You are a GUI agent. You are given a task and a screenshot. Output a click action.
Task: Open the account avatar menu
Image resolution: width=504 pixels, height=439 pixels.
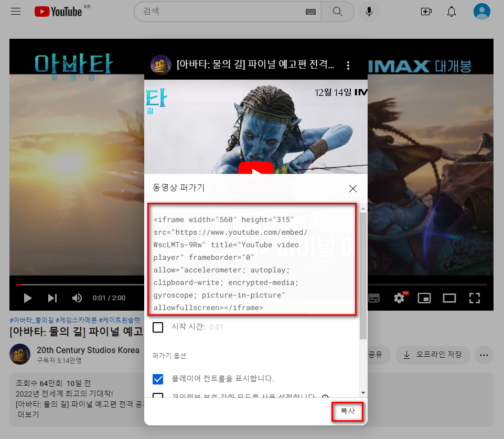[482, 12]
